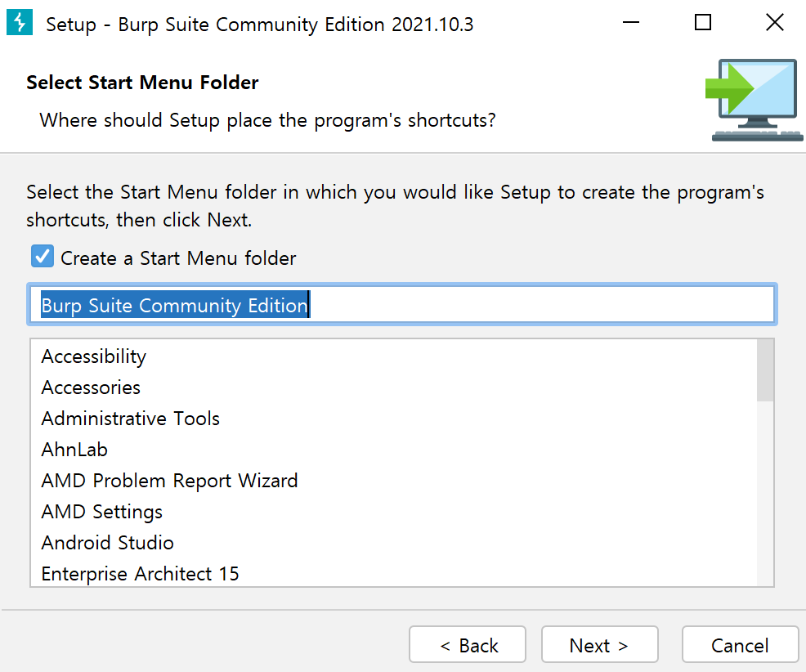Uncheck Create a Start Menu folder
This screenshot has width=806, height=672.
click(x=43, y=256)
